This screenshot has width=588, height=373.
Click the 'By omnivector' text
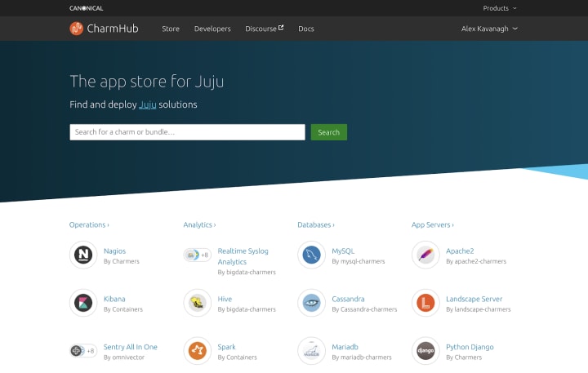124,357
